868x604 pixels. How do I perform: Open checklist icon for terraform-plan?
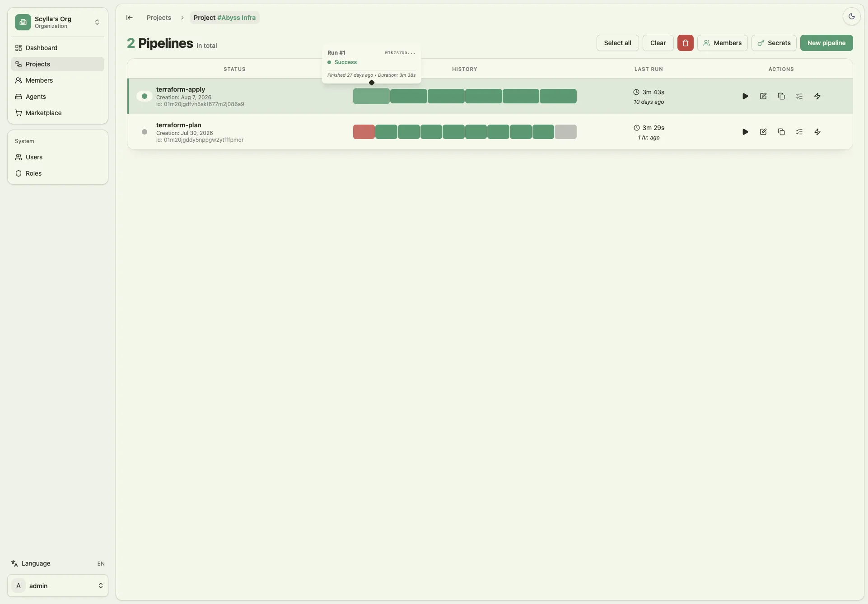pos(799,132)
